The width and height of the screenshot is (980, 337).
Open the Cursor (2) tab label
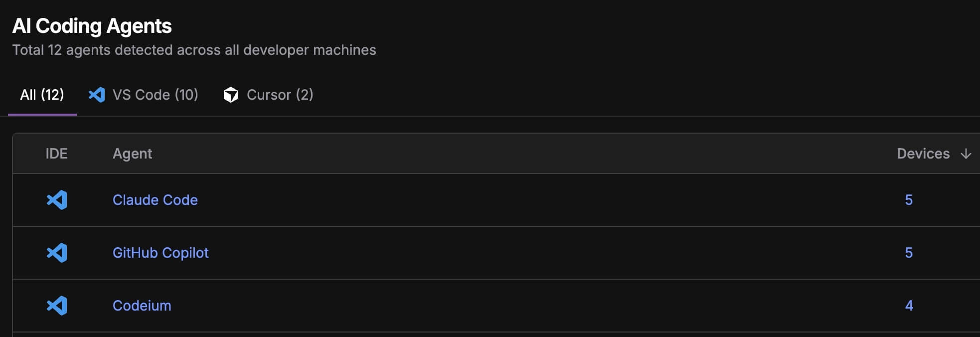coord(280,95)
